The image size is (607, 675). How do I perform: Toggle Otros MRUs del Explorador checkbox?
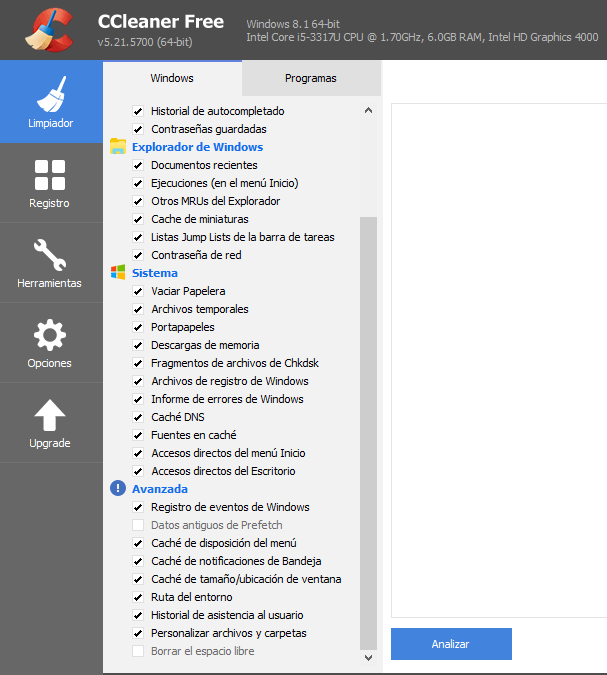click(x=138, y=201)
